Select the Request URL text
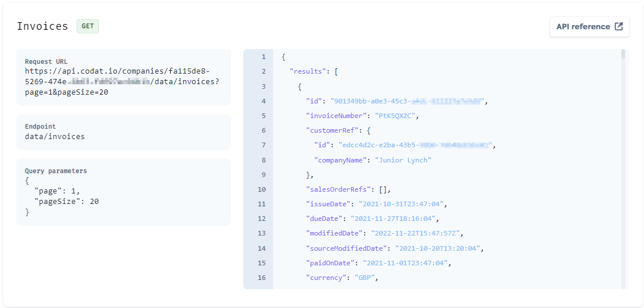Screen dimensions: 644x308 pos(122,82)
